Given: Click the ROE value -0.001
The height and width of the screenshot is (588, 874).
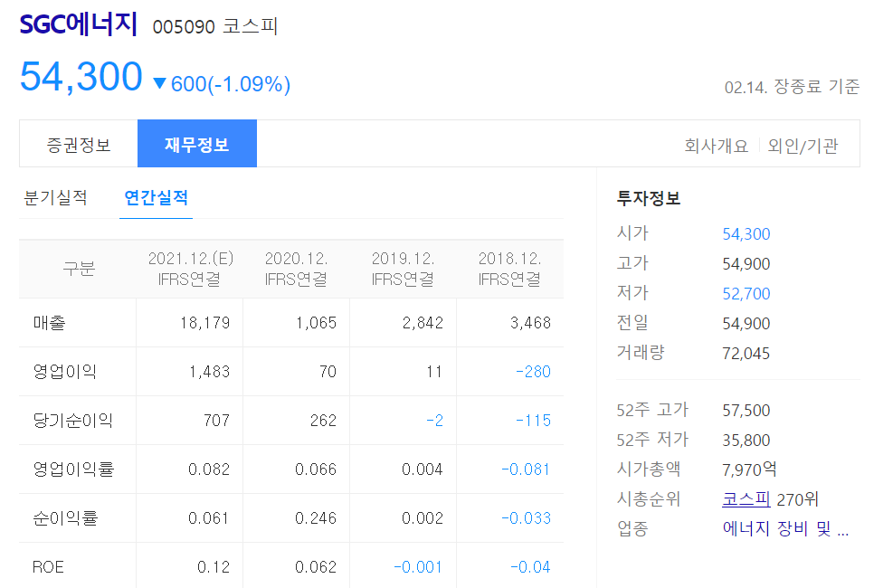Looking at the screenshot, I should pyautogui.click(x=418, y=567).
